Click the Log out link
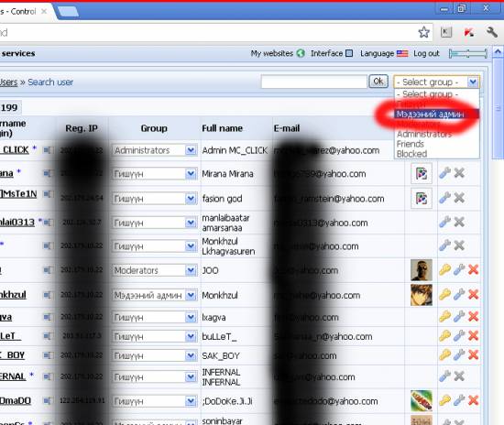 click(x=426, y=53)
